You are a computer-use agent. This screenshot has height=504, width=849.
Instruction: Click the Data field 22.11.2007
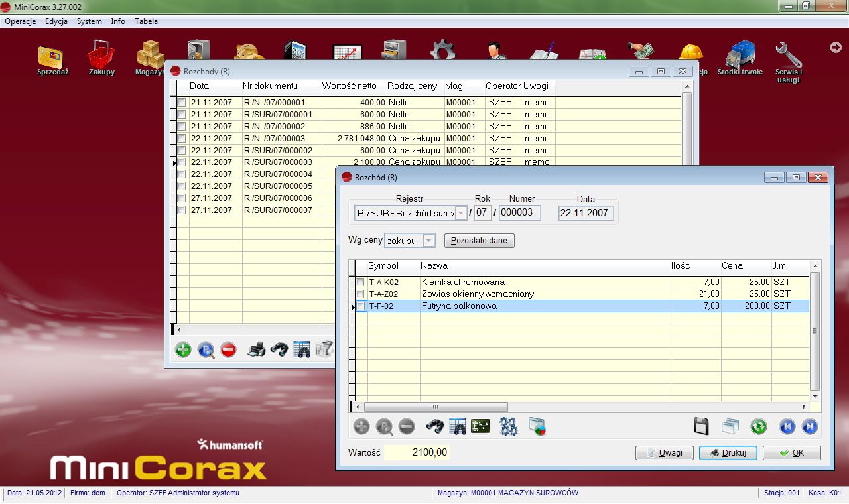coord(586,213)
